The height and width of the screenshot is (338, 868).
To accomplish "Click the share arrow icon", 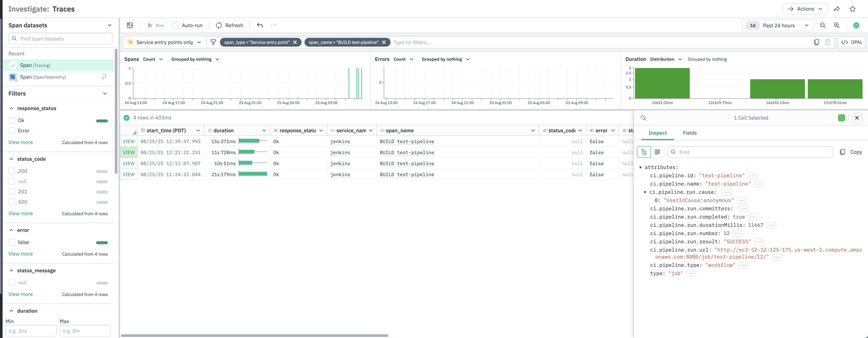I will (837, 9).
